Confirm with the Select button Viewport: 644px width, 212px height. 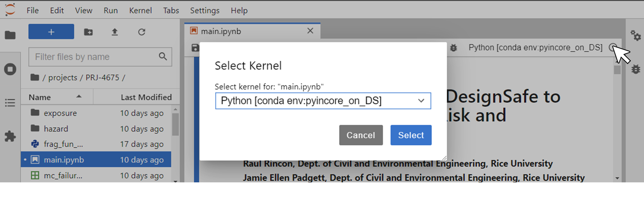click(411, 135)
